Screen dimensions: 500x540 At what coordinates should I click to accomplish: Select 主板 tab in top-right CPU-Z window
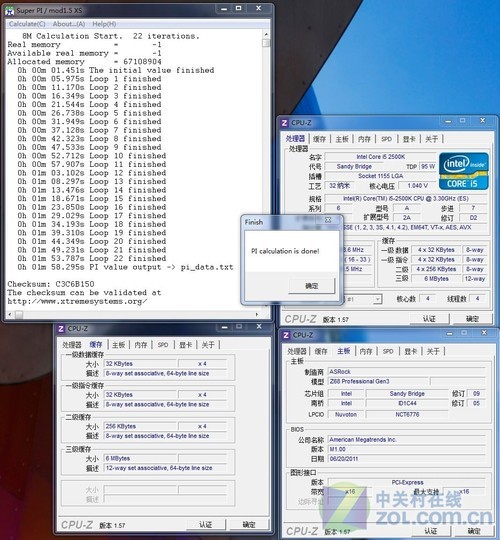342,139
